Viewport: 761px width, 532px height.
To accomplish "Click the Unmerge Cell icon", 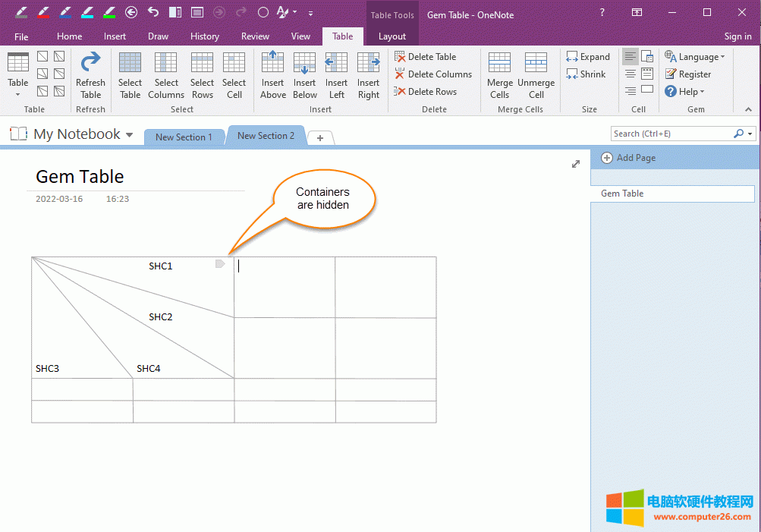I will 536,74.
